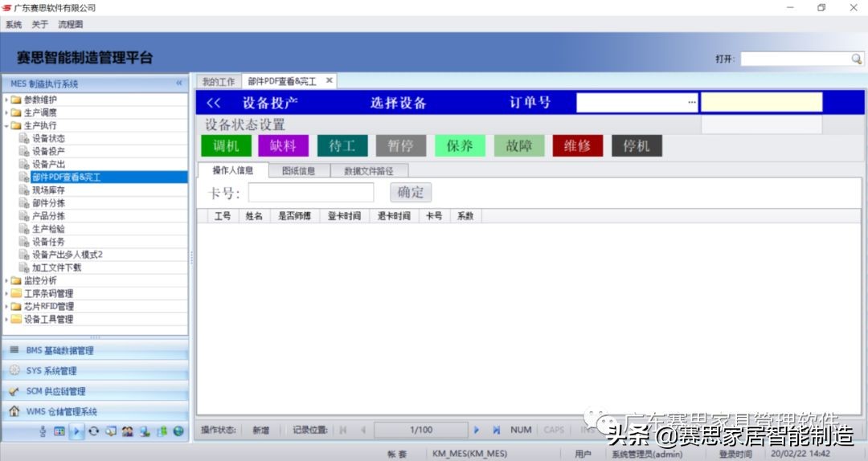Select the 数据文件路径 tab
868x461 pixels.
pyautogui.click(x=369, y=171)
